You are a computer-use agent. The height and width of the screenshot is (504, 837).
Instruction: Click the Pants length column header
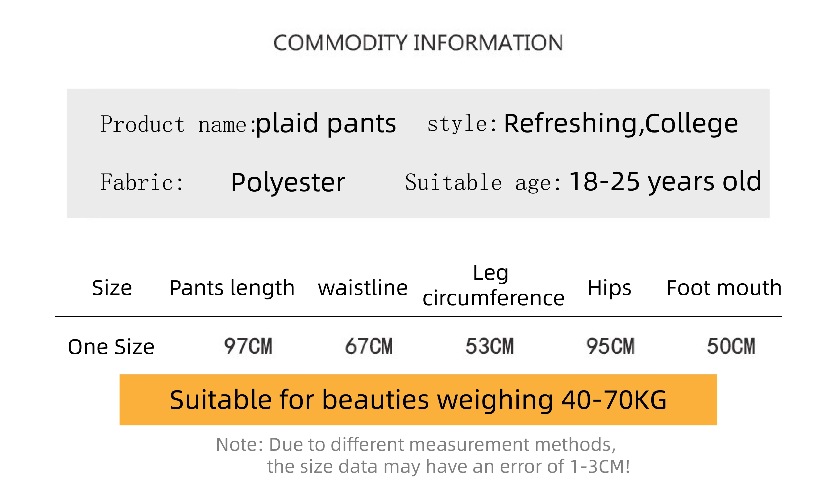pyautogui.click(x=232, y=289)
